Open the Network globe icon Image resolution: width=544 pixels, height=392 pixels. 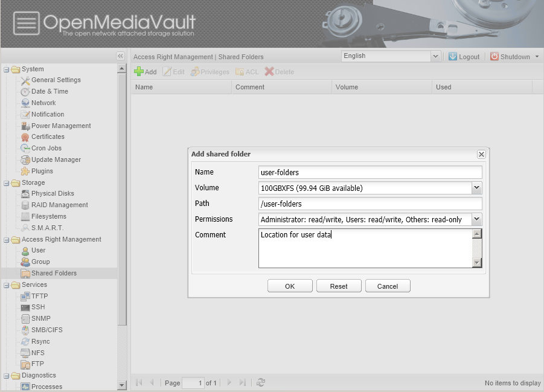coord(25,103)
